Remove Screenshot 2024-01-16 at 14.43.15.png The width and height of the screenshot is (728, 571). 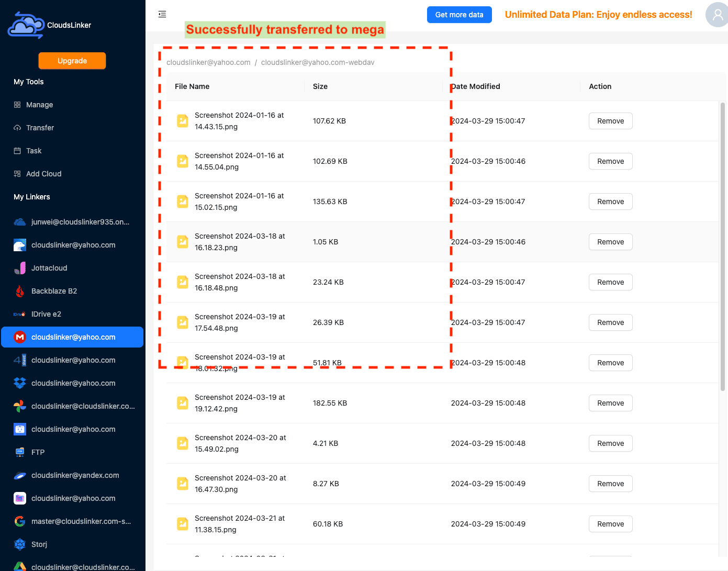611,121
